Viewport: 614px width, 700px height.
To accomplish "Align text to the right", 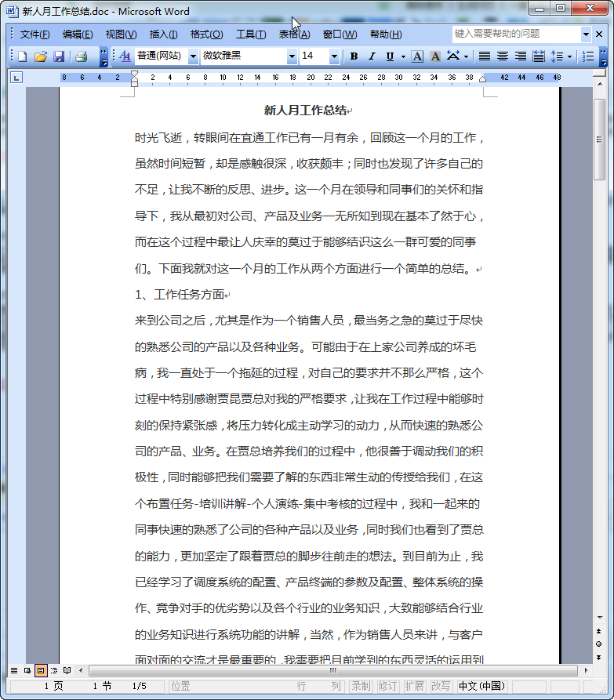I will [x=520, y=56].
